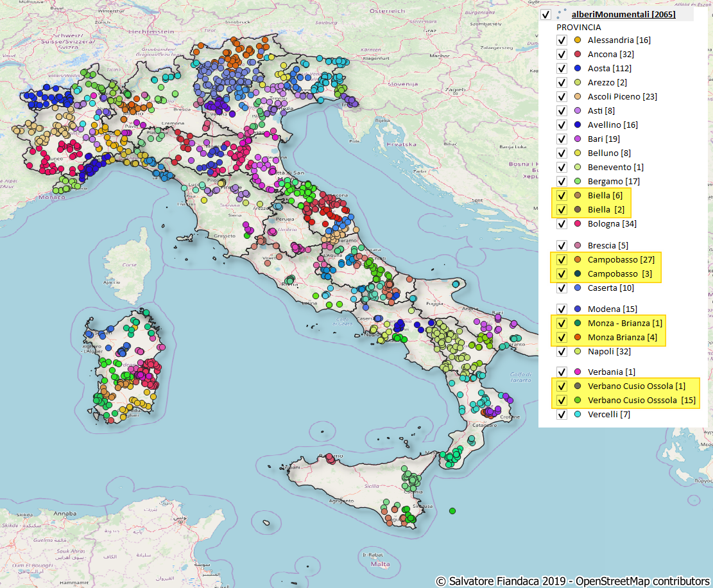Click the blue Aosta legend marker

point(577,68)
